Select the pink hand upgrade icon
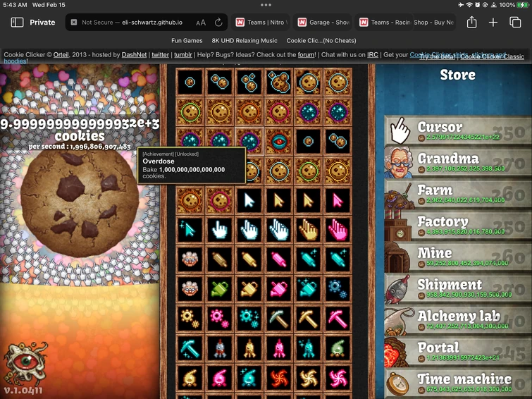Screen dimensions: 532x399 click(x=338, y=230)
